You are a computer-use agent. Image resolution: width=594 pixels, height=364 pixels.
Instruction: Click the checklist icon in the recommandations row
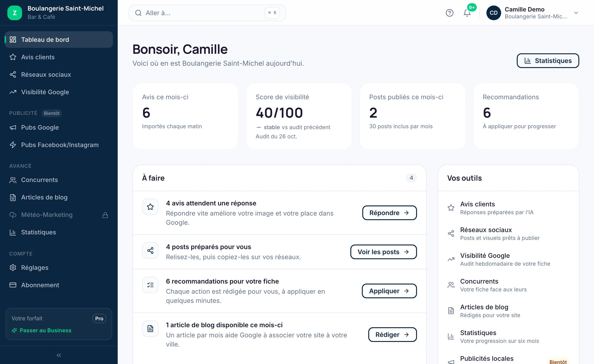150,285
